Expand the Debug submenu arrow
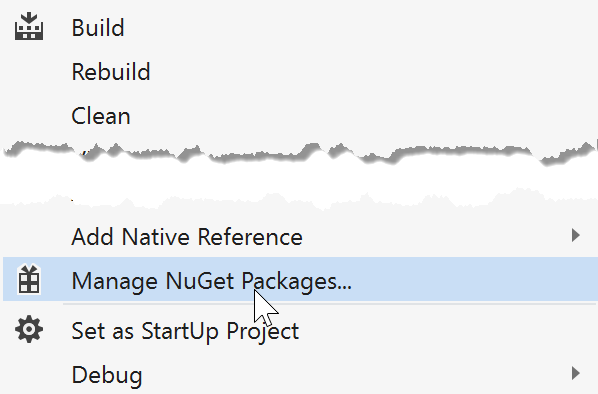Image resolution: width=598 pixels, height=394 pixels. click(x=576, y=373)
